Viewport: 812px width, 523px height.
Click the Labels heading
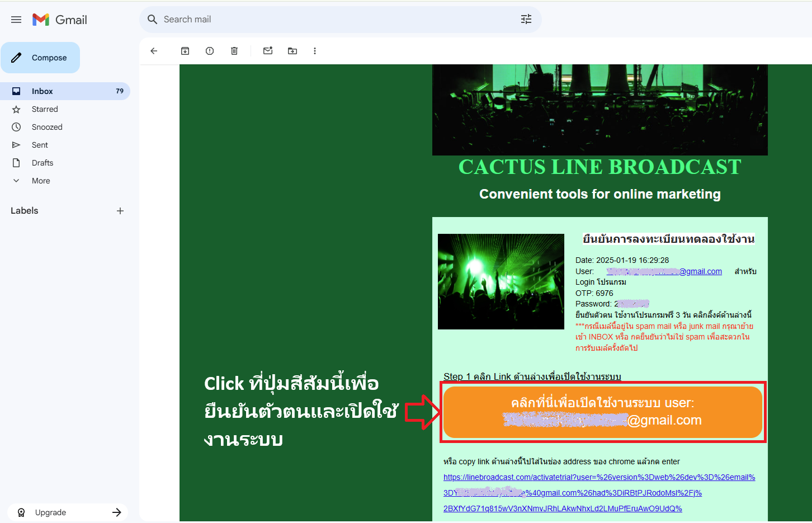pos(25,211)
